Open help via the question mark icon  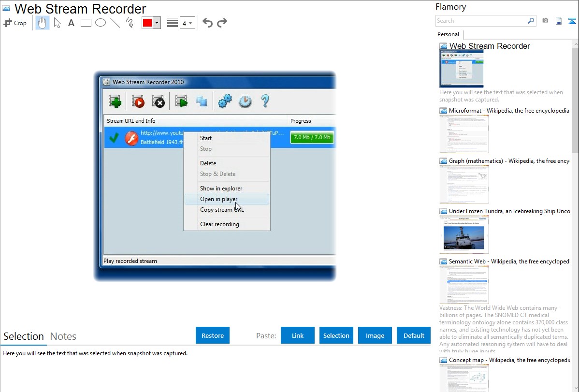pos(265,101)
